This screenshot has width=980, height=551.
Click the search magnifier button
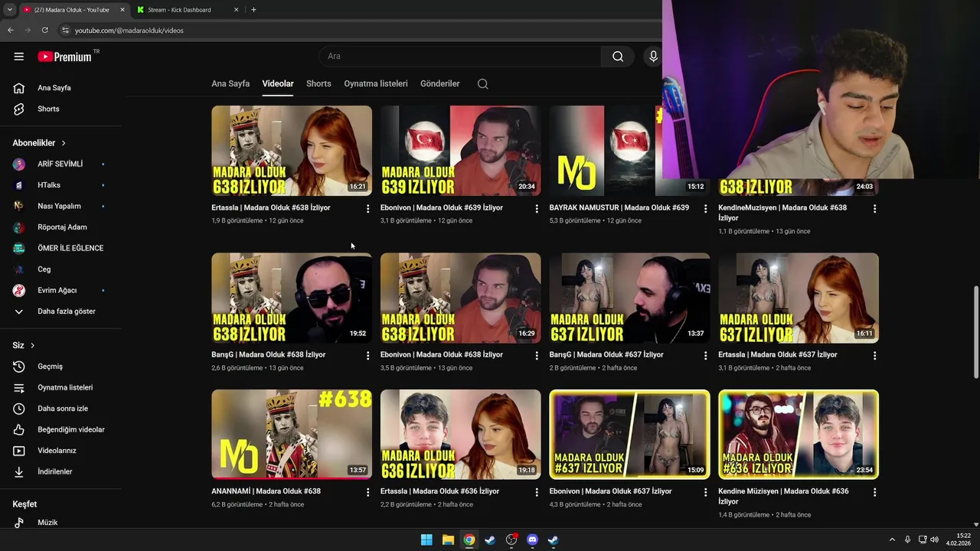tap(618, 56)
